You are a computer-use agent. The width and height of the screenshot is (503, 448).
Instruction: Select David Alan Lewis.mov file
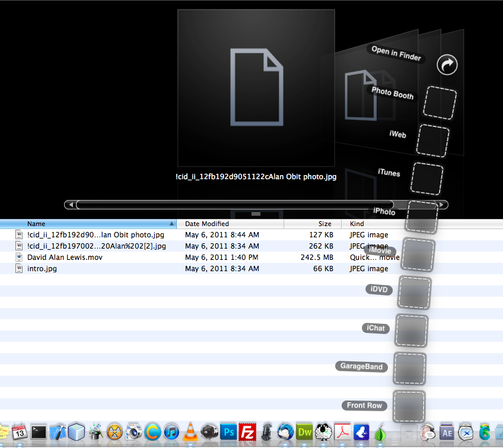point(65,258)
